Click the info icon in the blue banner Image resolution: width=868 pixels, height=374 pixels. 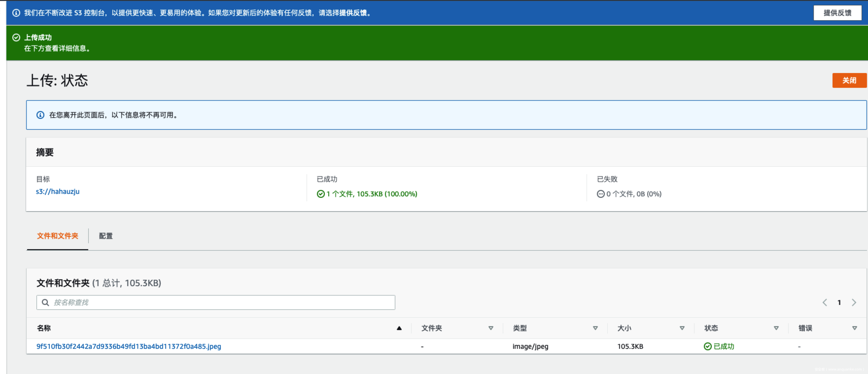pyautogui.click(x=16, y=13)
